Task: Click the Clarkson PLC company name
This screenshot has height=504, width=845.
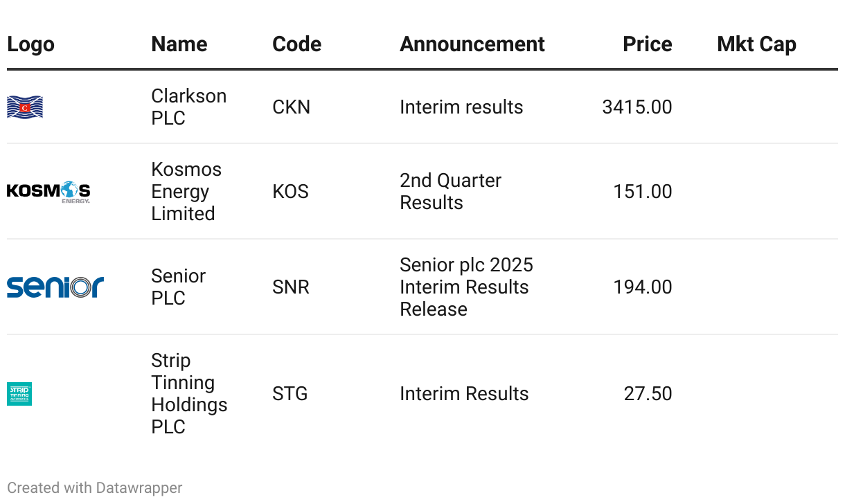Action: point(188,107)
